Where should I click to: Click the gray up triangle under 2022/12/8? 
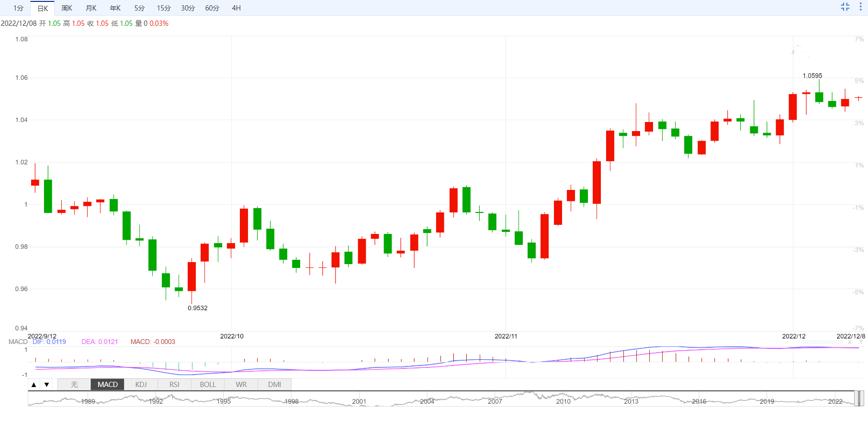tap(850, 343)
